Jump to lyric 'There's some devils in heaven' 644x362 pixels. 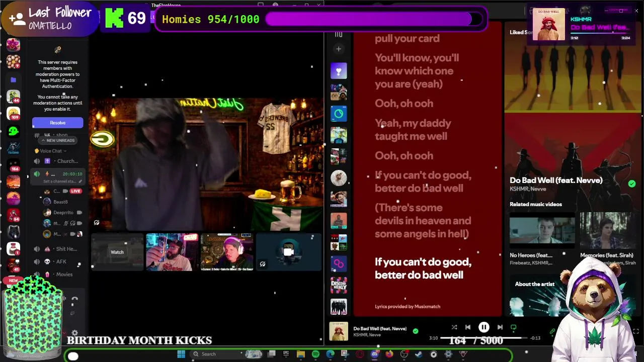423,220
